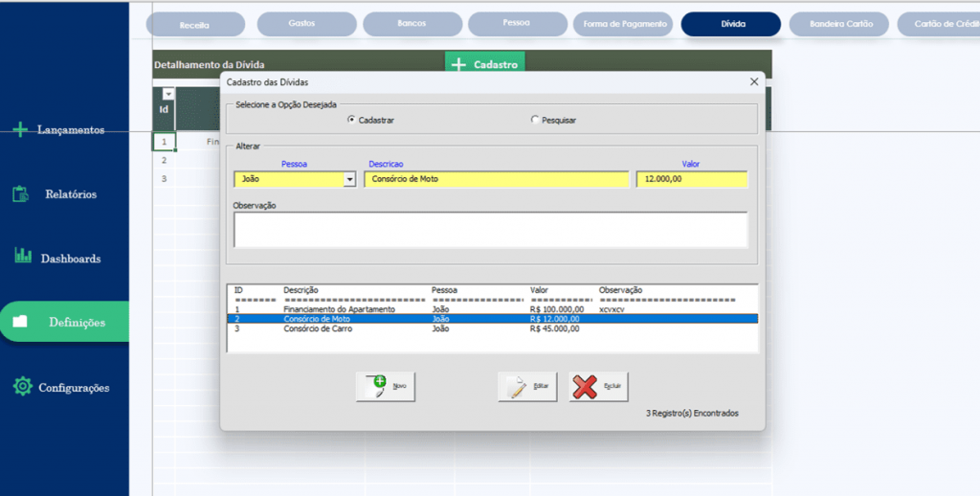Switch to the Bancos tab

[x=412, y=24]
